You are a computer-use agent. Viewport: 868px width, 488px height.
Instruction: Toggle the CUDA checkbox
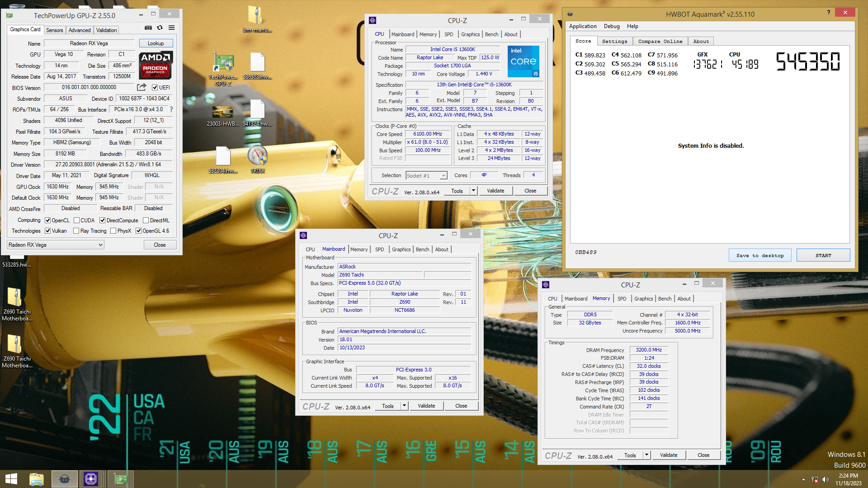[77, 221]
